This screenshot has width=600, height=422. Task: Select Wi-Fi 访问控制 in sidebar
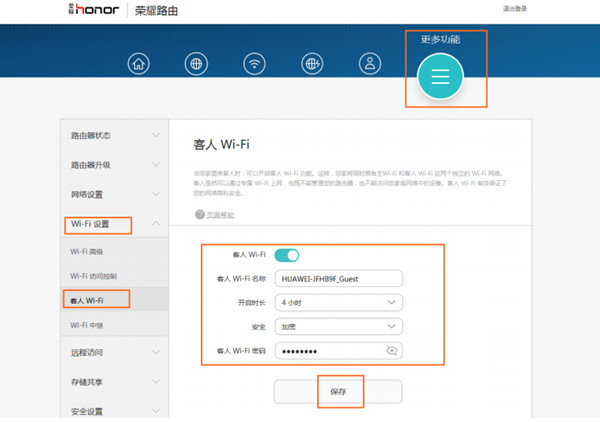tap(100, 276)
